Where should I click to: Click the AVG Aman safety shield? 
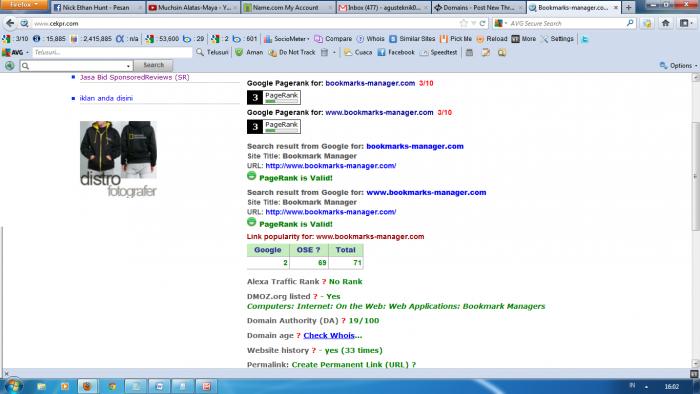tap(249, 52)
